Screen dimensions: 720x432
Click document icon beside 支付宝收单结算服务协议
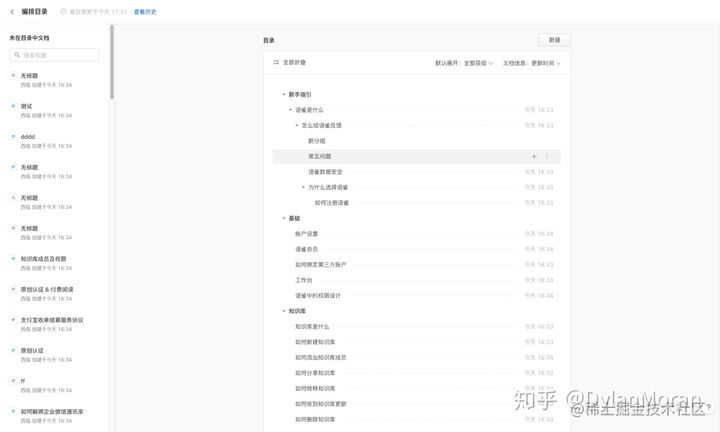pyautogui.click(x=13, y=320)
